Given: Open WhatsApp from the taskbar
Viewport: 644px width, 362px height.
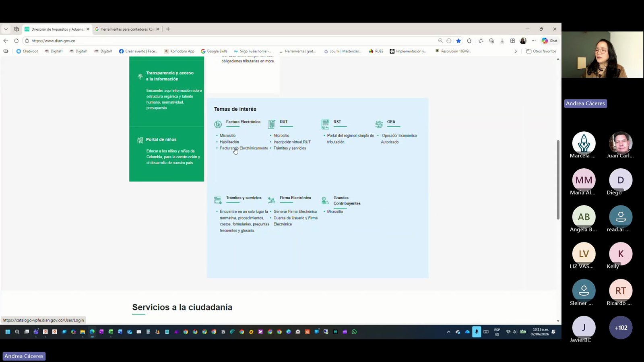Looking at the screenshot, I should pyautogui.click(x=354, y=332).
